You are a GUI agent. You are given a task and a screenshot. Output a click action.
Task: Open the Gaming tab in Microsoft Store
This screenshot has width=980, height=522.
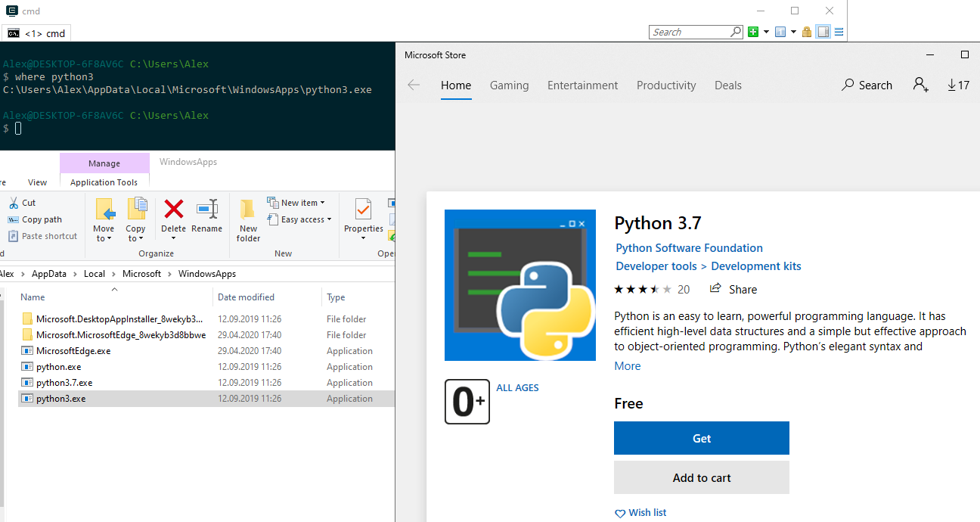[510, 85]
